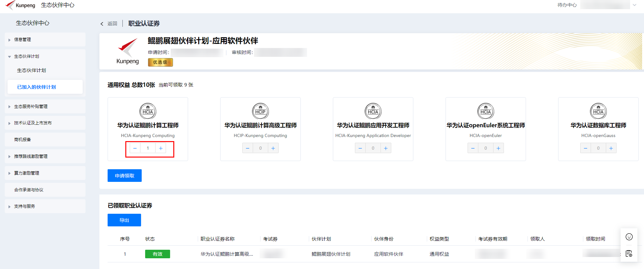Screen dimensions: 644x269
Task: Open 待办中心 in top bar
Action: (567, 5)
